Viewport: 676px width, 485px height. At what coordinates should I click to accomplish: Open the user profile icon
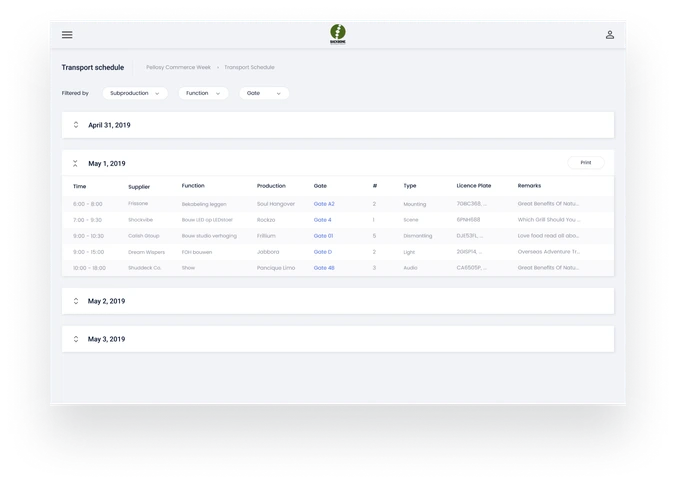(610, 35)
